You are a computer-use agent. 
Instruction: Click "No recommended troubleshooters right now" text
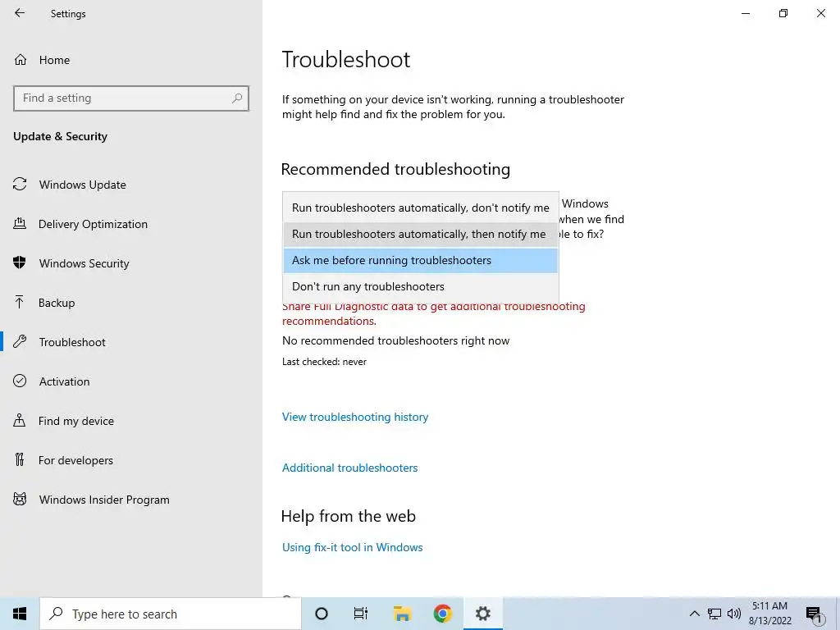(x=396, y=340)
